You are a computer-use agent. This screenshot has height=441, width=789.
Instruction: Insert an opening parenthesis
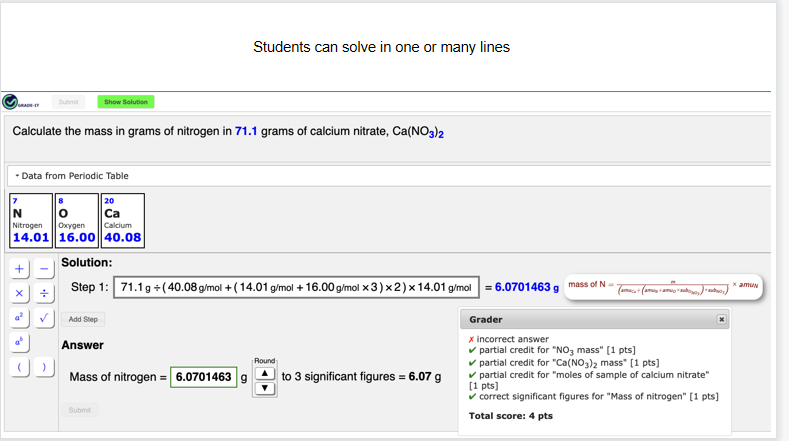tap(19, 367)
